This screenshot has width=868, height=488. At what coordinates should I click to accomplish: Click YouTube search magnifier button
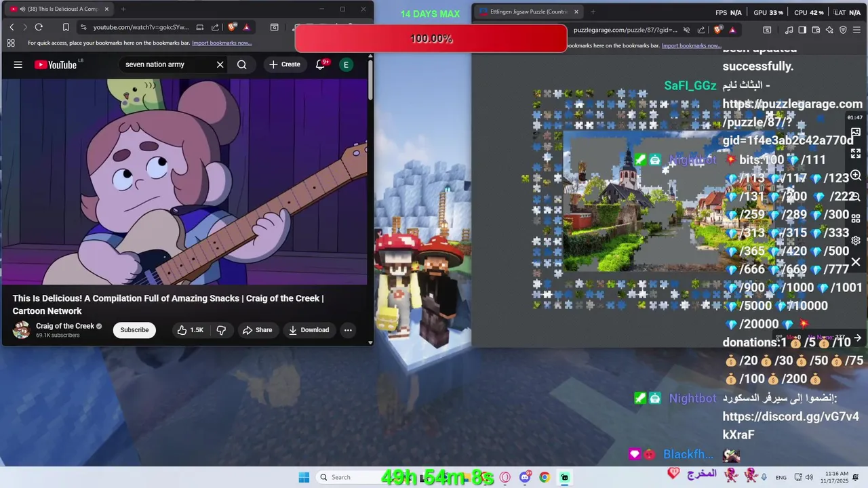click(x=242, y=64)
